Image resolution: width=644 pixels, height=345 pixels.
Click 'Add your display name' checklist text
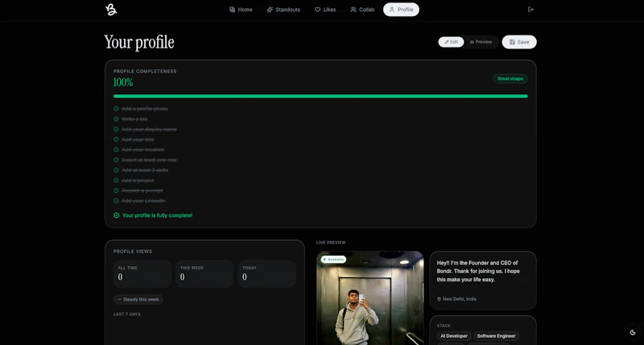(149, 130)
